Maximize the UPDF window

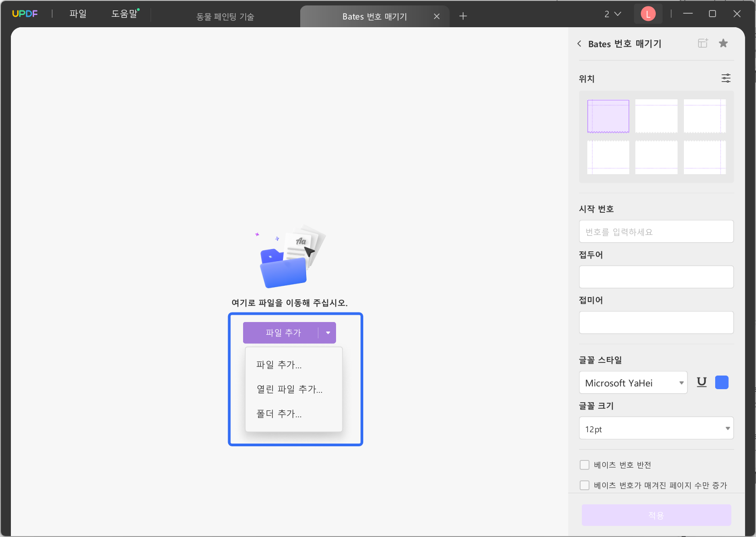(x=712, y=14)
